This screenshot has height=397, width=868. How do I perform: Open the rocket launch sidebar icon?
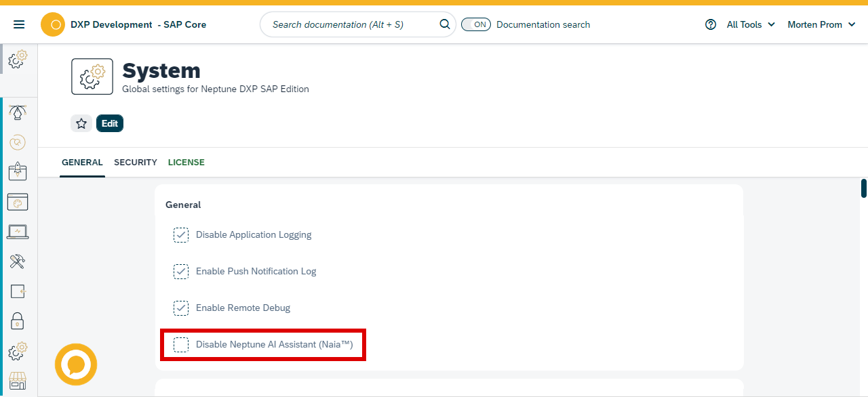click(x=18, y=171)
